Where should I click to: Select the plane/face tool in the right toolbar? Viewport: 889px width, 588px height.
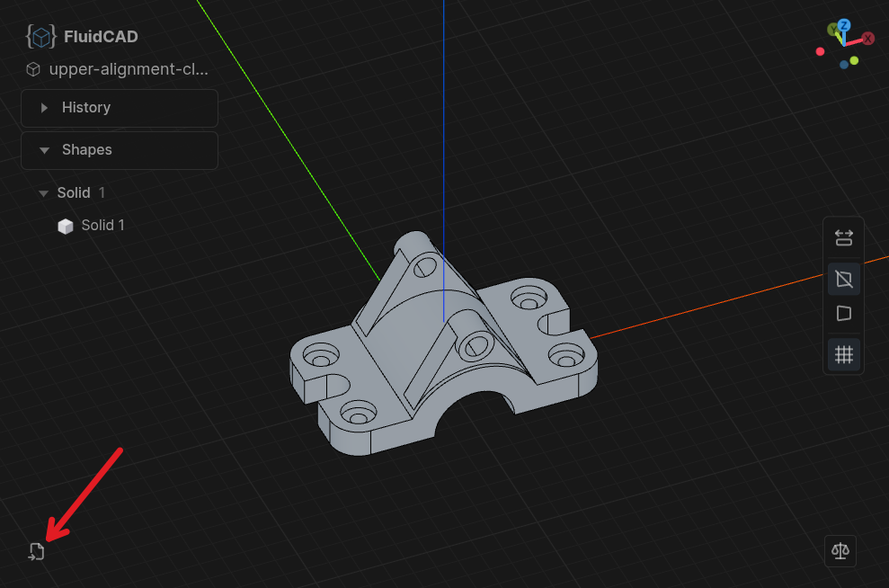(843, 313)
